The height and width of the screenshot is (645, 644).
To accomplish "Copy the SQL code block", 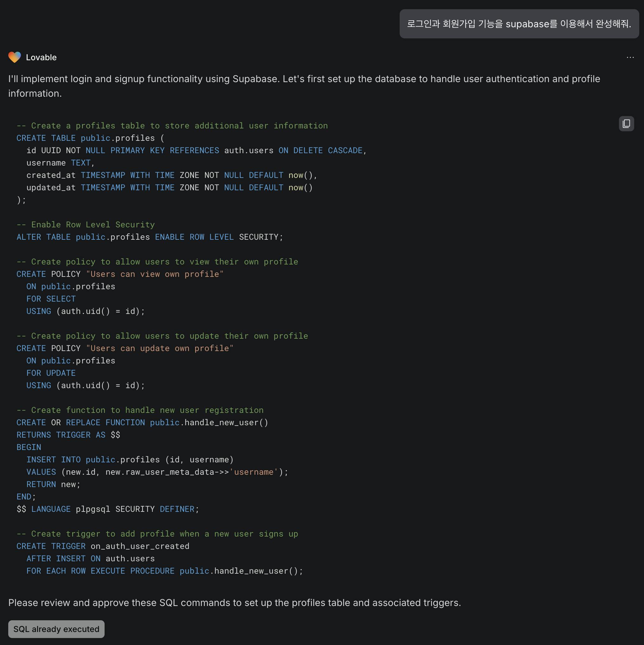I will pos(626,124).
